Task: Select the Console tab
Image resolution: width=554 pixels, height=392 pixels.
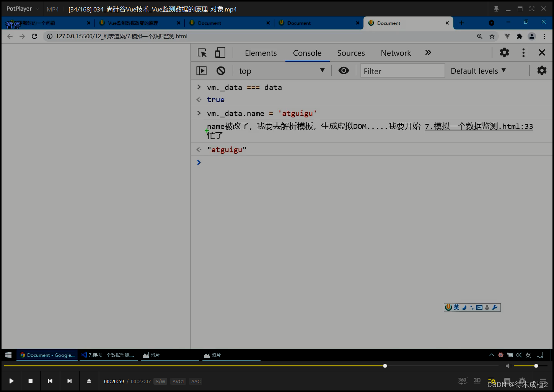Action: [x=307, y=53]
